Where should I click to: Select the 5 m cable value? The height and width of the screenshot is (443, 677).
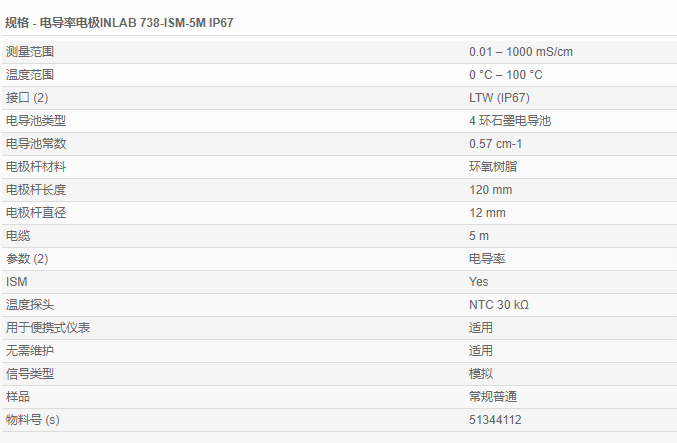pyautogui.click(x=479, y=235)
